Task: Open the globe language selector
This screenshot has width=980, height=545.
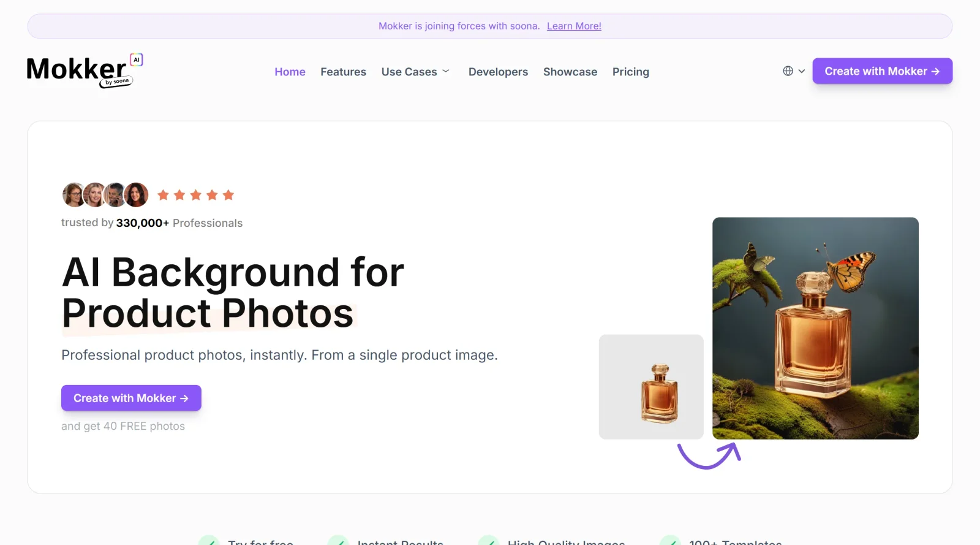Action: coord(788,71)
